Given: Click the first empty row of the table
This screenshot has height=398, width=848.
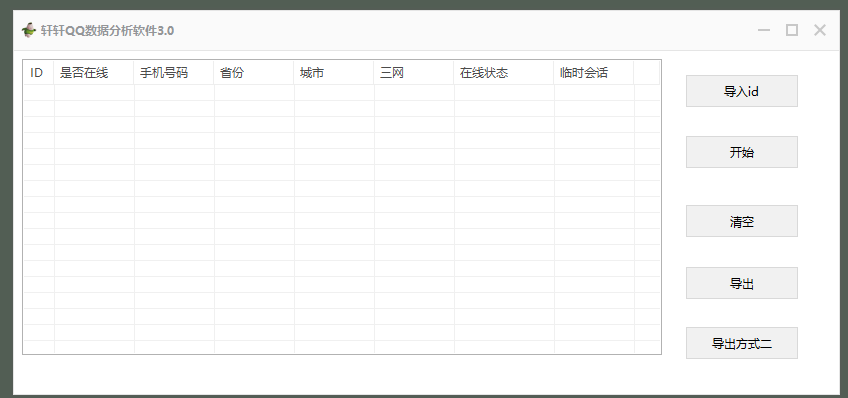Looking at the screenshot, I should pos(342,92).
